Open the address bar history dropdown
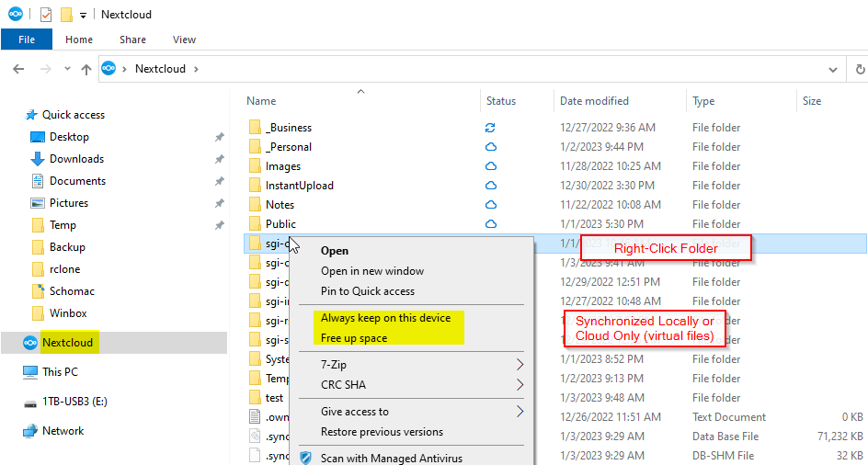The width and height of the screenshot is (868, 465). click(x=832, y=69)
